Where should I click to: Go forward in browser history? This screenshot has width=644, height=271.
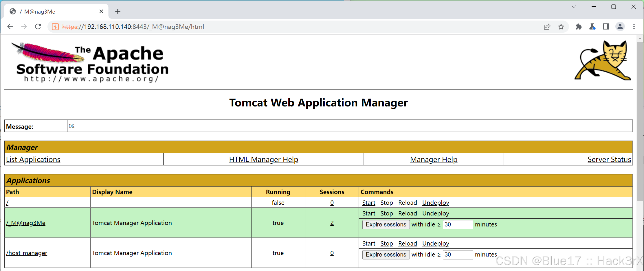click(x=24, y=27)
